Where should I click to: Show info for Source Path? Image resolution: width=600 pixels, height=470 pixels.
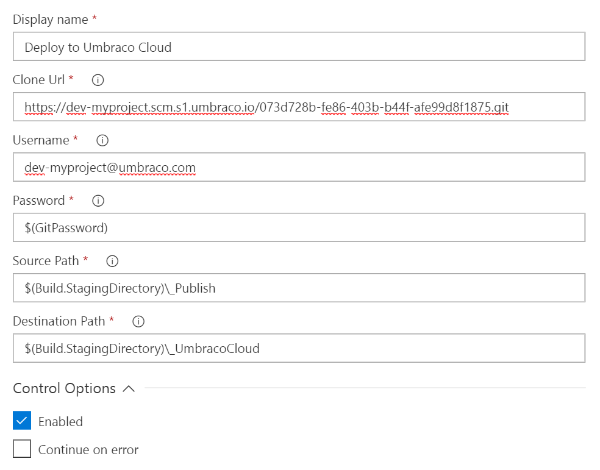tap(112, 261)
